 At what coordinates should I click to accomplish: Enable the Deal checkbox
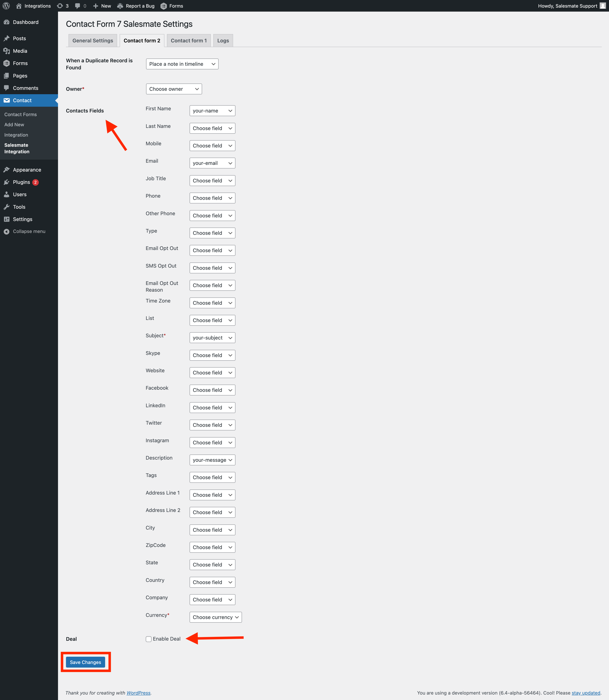pos(148,639)
